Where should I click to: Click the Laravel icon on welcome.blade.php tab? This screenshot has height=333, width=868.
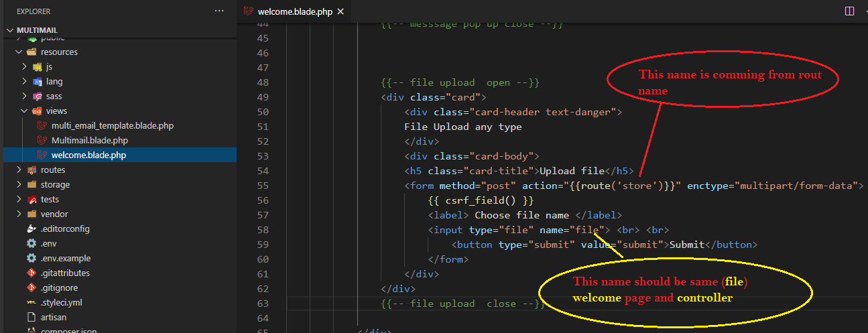point(249,11)
